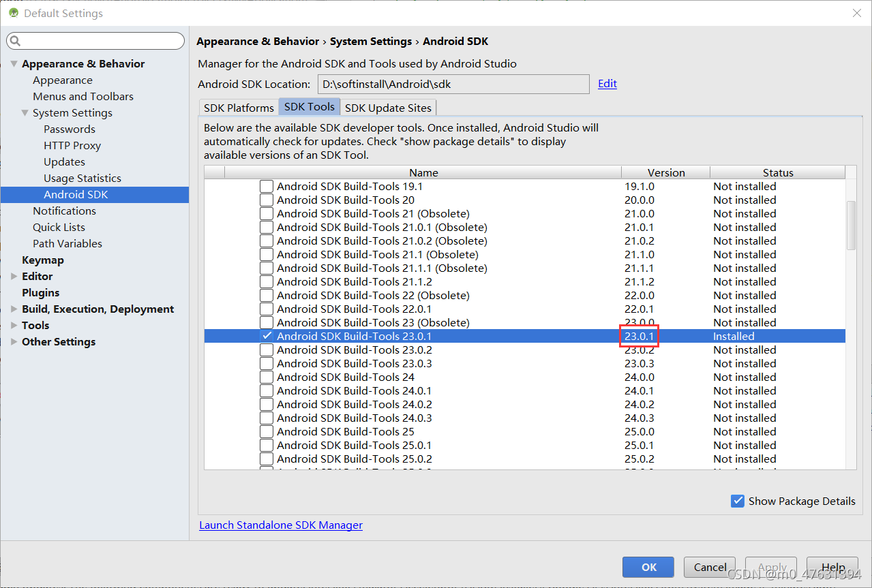
Task: Open SDK Update Sites tab
Action: (x=388, y=108)
